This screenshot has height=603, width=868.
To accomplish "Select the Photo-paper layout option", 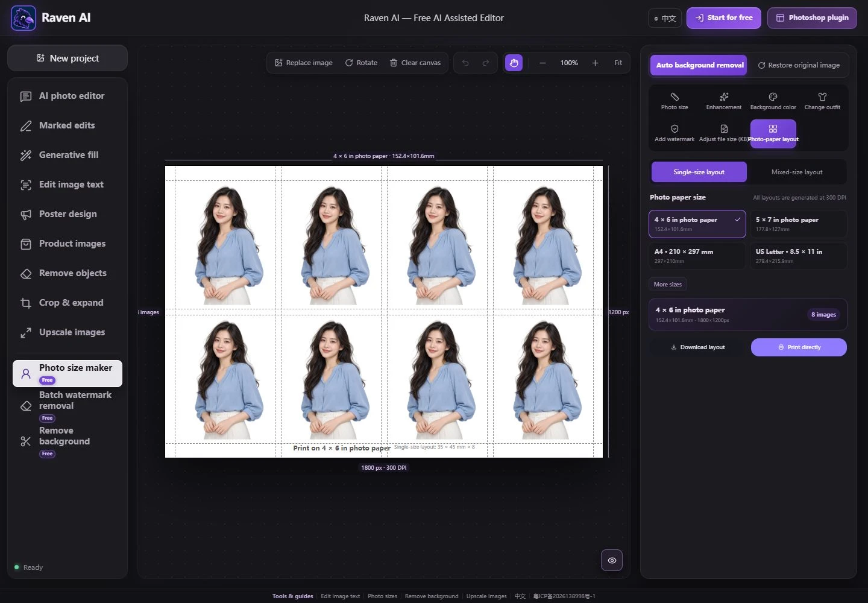I will 773,133.
